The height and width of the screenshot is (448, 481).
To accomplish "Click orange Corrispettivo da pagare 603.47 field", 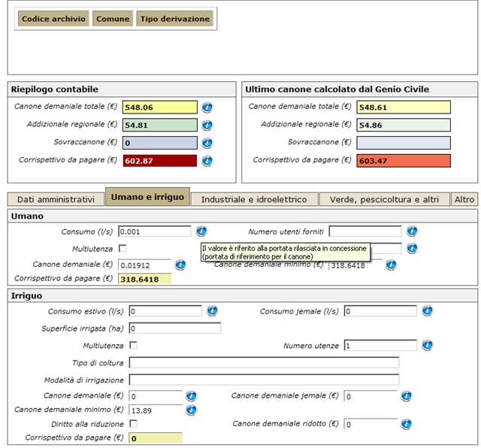I will [404, 160].
